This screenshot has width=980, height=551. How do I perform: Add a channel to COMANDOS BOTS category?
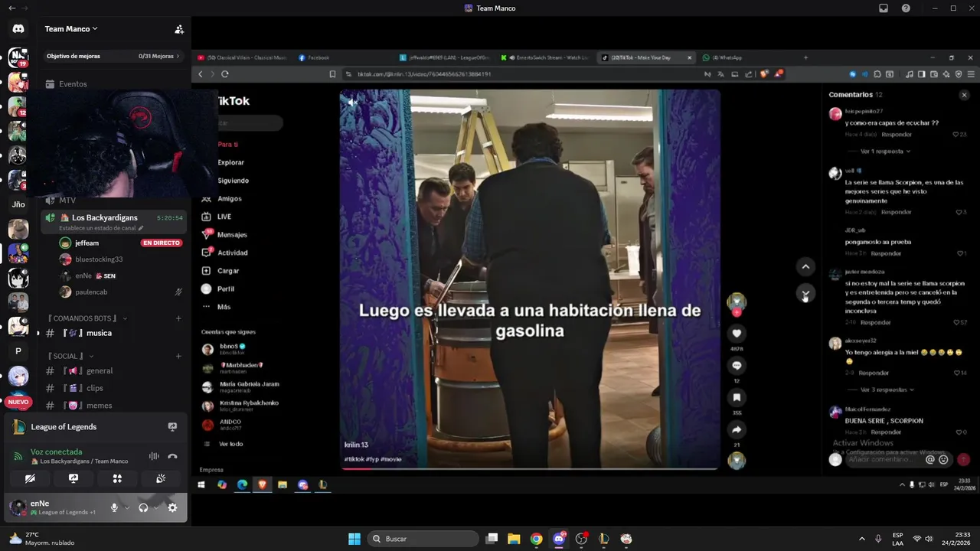(178, 318)
